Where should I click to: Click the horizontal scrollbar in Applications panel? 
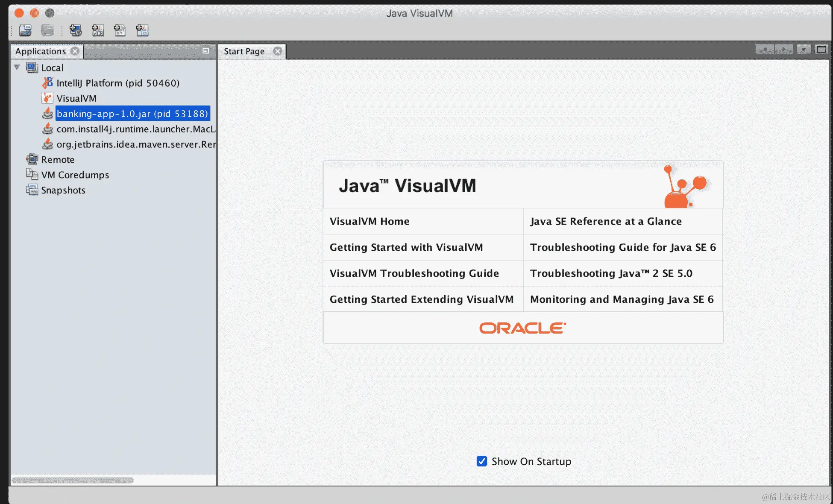click(x=73, y=480)
